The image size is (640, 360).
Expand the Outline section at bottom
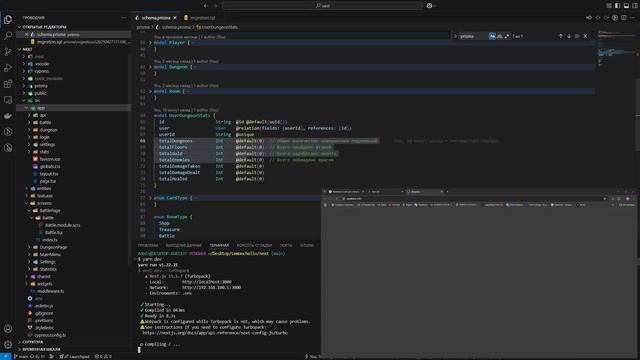click(x=33, y=342)
